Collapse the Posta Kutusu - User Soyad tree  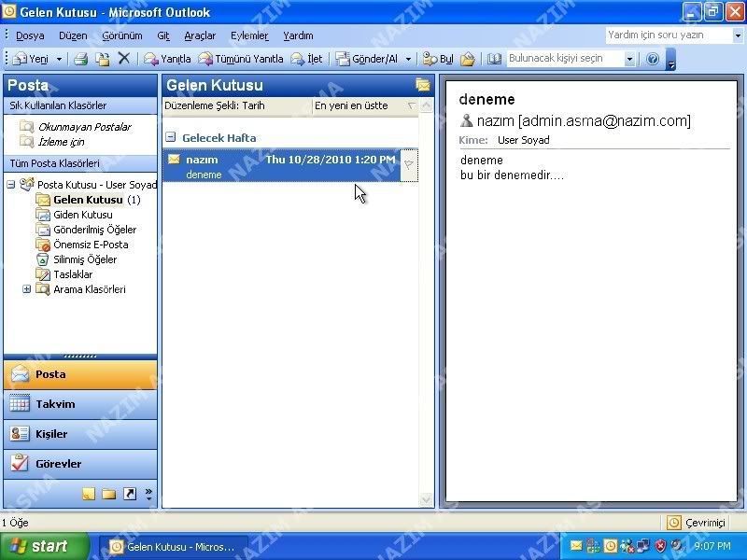[x=11, y=184]
